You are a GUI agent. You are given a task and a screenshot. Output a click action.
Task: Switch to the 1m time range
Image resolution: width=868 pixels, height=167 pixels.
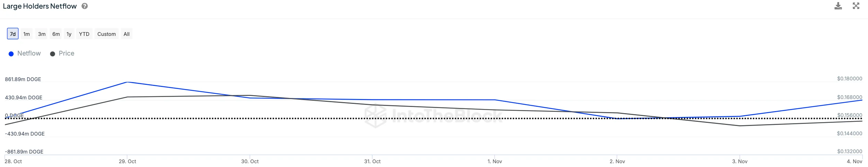coord(27,34)
